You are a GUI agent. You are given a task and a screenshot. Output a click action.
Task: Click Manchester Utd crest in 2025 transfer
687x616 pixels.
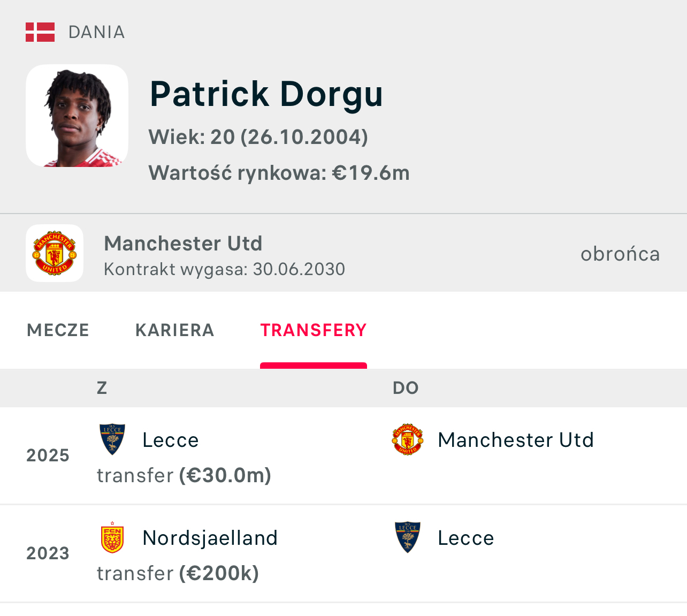(408, 439)
